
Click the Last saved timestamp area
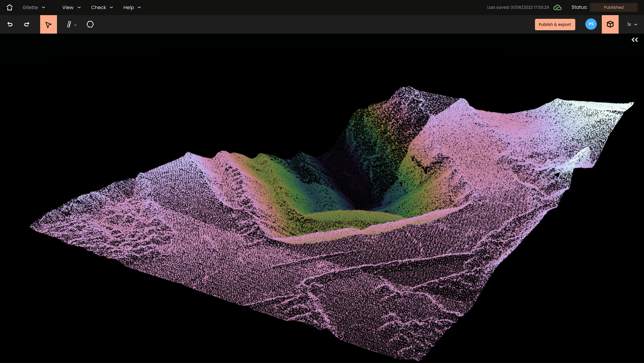(x=517, y=7)
